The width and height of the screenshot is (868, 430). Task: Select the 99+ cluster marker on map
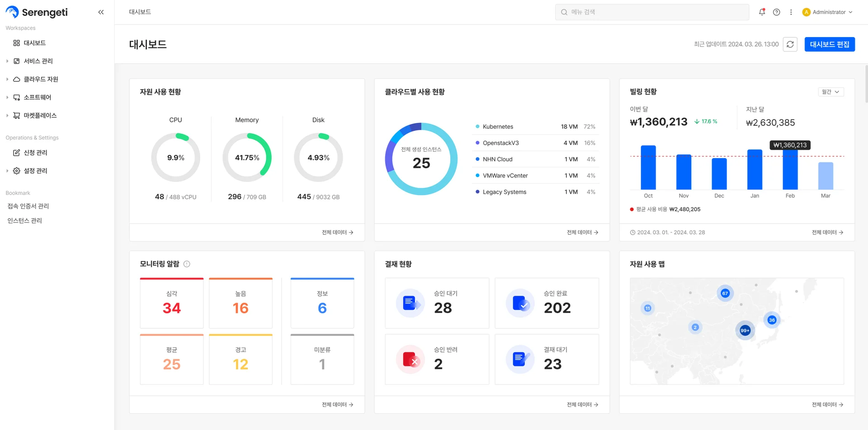click(745, 331)
